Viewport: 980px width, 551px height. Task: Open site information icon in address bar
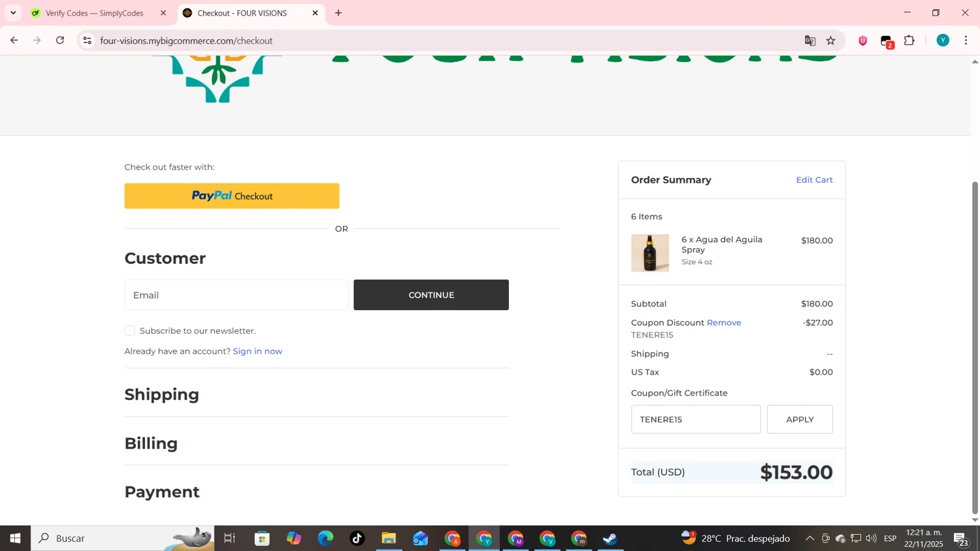tap(87, 40)
